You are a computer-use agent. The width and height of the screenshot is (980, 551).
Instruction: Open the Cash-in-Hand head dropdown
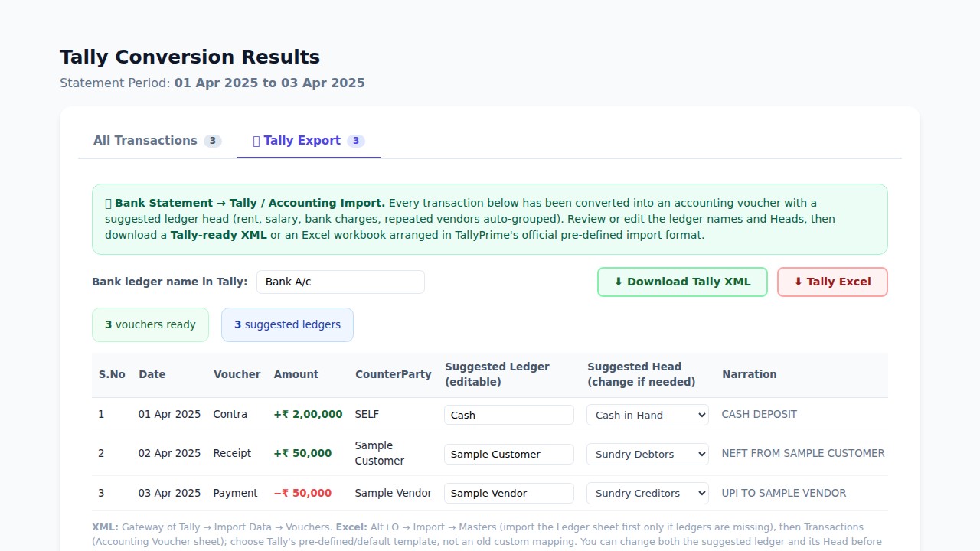point(648,415)
